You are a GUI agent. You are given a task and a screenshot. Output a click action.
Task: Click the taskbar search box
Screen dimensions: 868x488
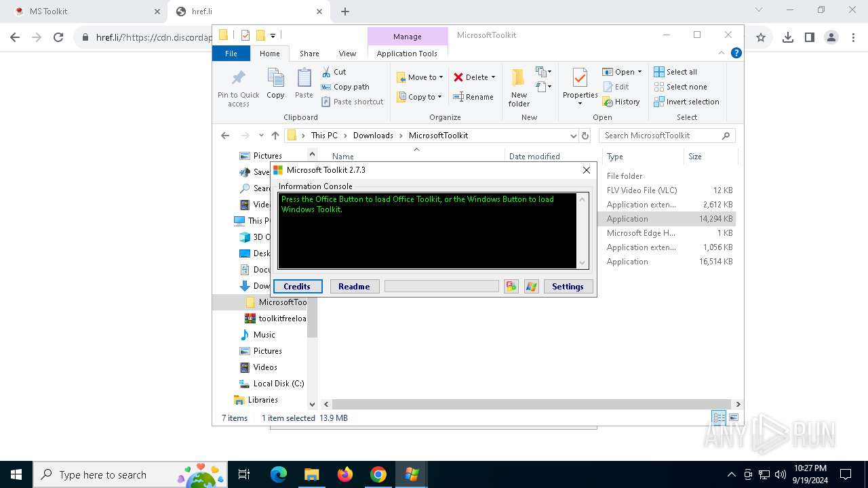[130, 474]
